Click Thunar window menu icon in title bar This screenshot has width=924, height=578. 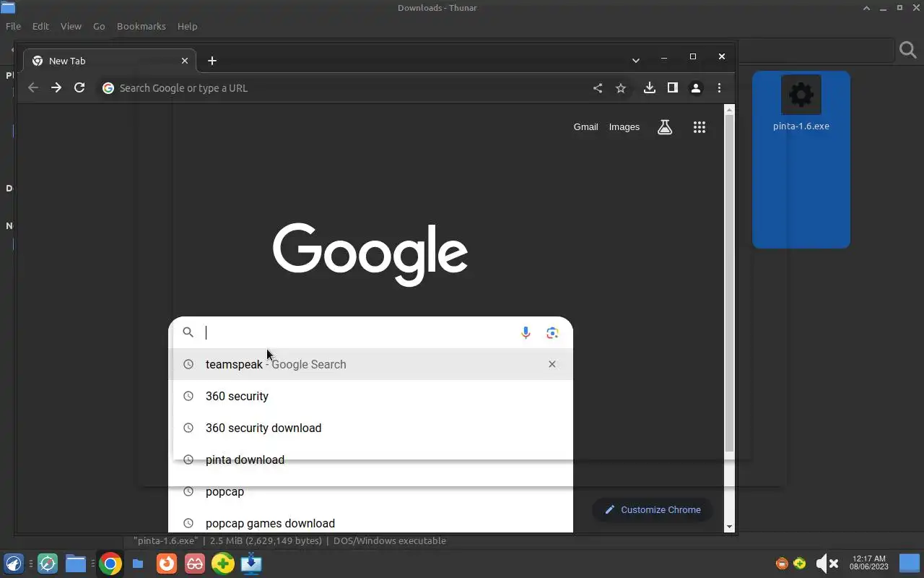coord(7,8)
